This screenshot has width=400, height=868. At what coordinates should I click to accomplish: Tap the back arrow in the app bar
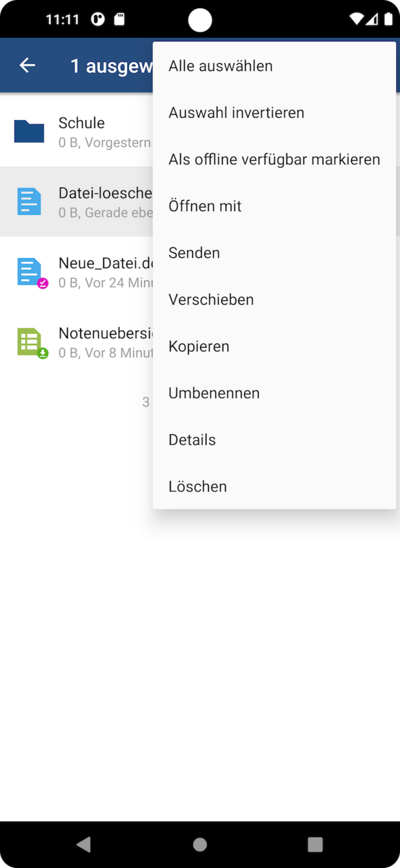click(x=27, y=65)
